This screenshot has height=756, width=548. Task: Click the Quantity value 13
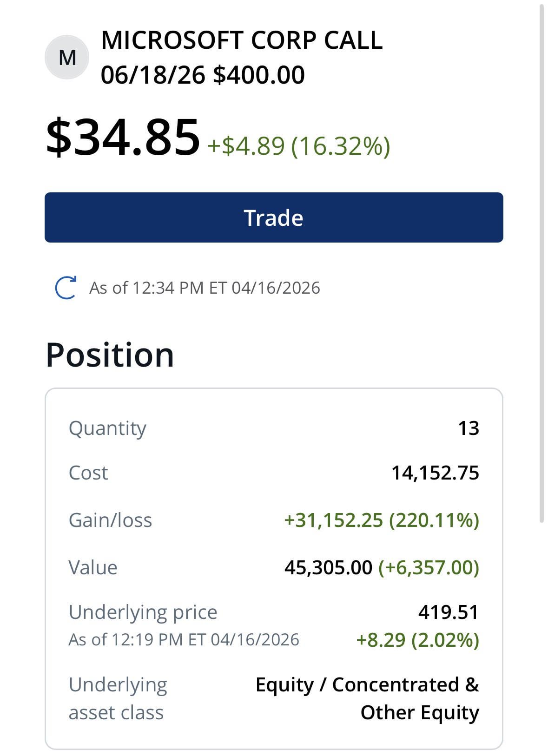point(468,428)
